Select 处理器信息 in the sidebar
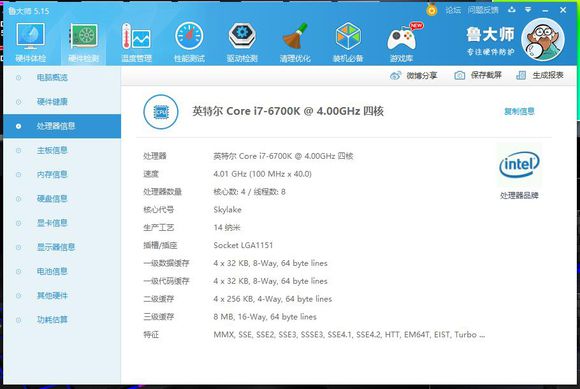The height and width of the screenshot is (389, 580). [x=62, y=126]
